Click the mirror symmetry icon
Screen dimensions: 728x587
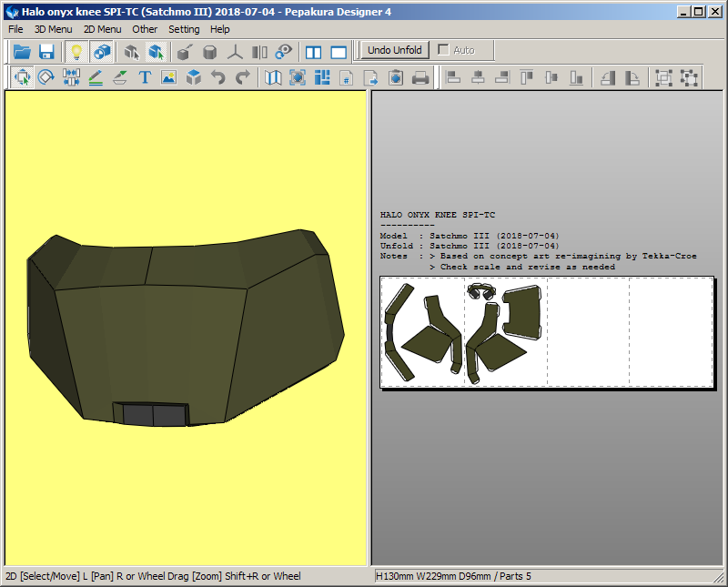[259, 52]
